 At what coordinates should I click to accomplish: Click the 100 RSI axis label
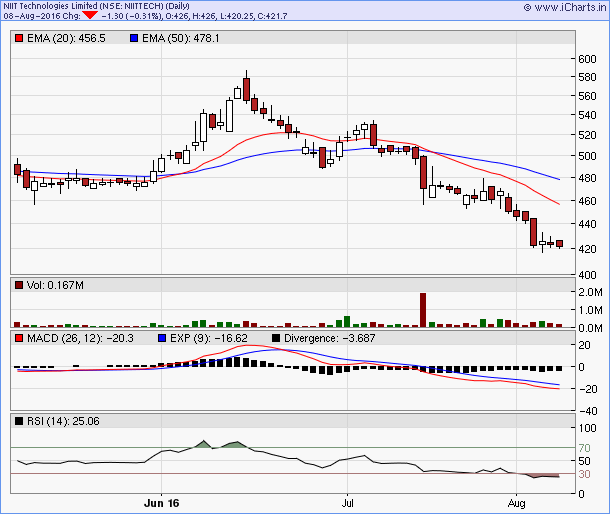(587, 428)
